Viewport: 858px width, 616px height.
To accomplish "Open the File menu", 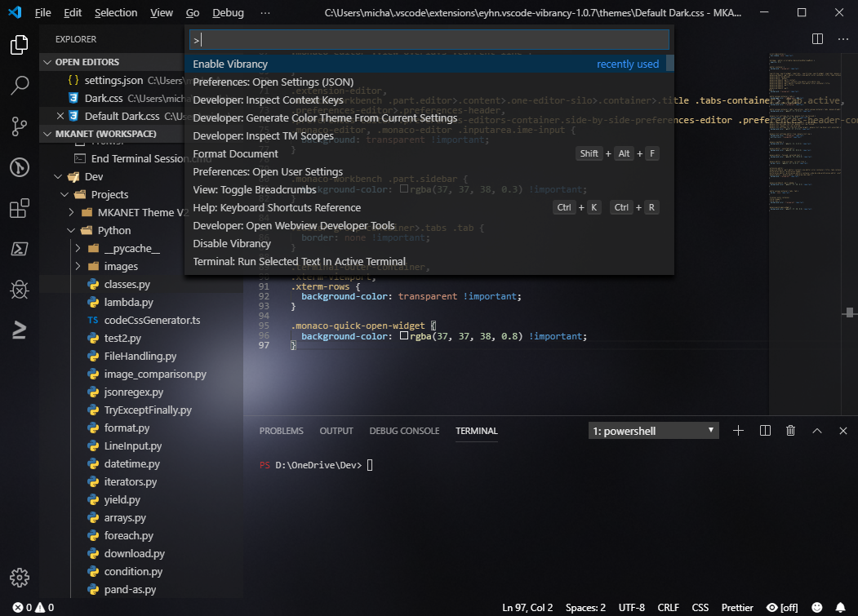I will [42, 12].
